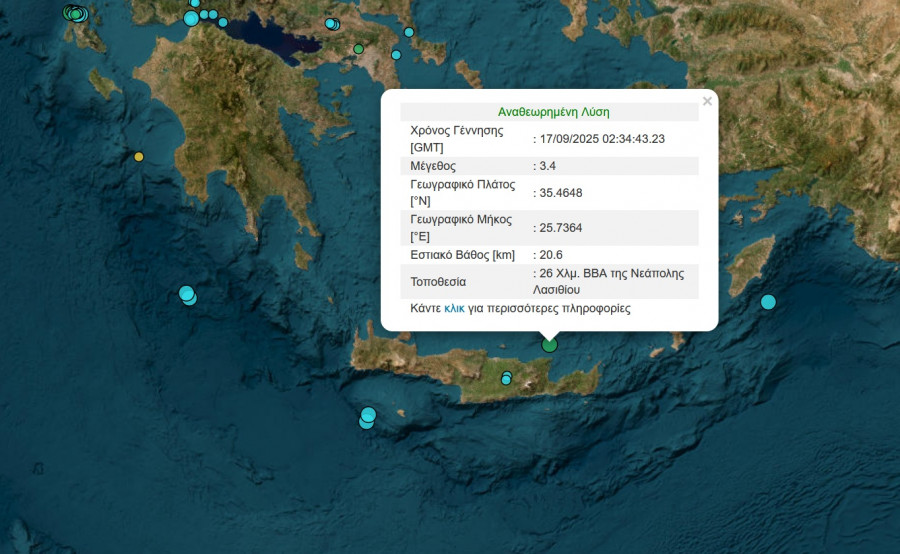Open the cyan earthquake marker inside central Crete
Image resolution: width=900 pixels, height=554 pixels.
click(x=507, y=378)
